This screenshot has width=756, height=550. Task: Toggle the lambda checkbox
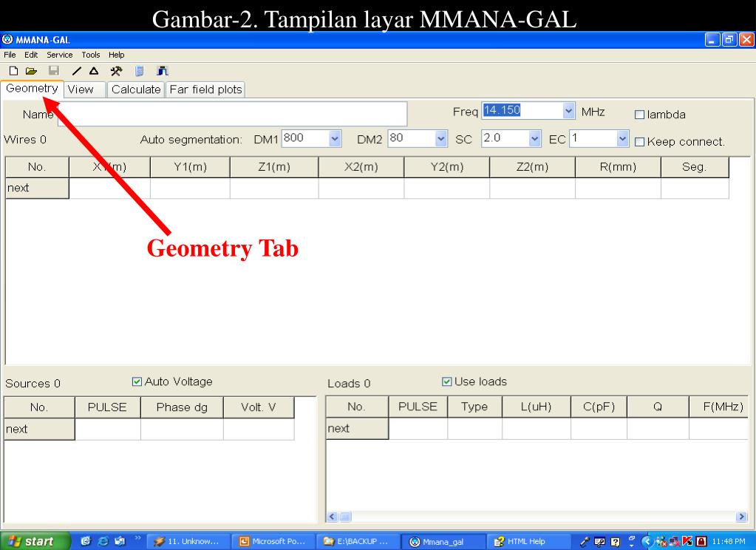pos(639,115)
